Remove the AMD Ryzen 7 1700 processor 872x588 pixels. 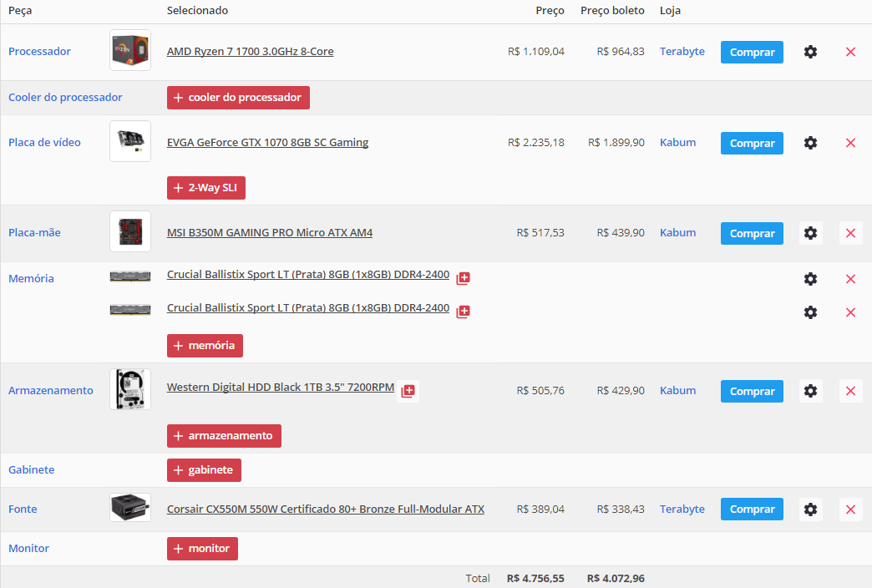[x=850, y=52]
